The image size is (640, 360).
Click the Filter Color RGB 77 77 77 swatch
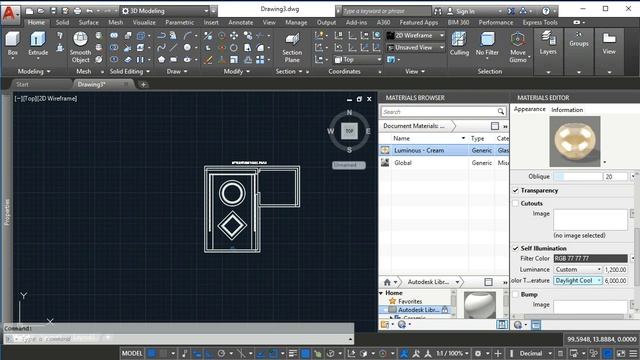[x=590, y=258]
